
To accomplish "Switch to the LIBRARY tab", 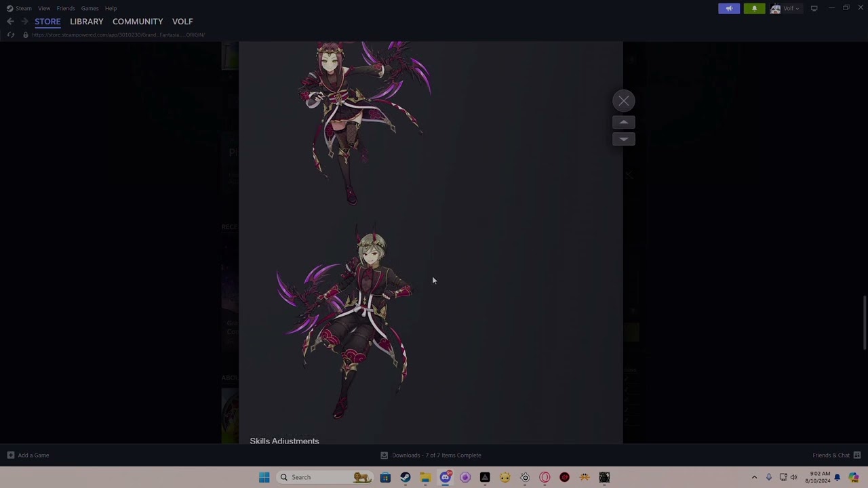I will (x=86, y=22).
